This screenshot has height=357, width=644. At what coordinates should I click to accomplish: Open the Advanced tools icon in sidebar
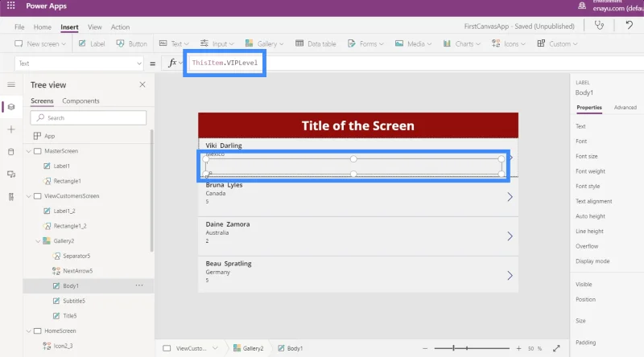pos(11,197)
